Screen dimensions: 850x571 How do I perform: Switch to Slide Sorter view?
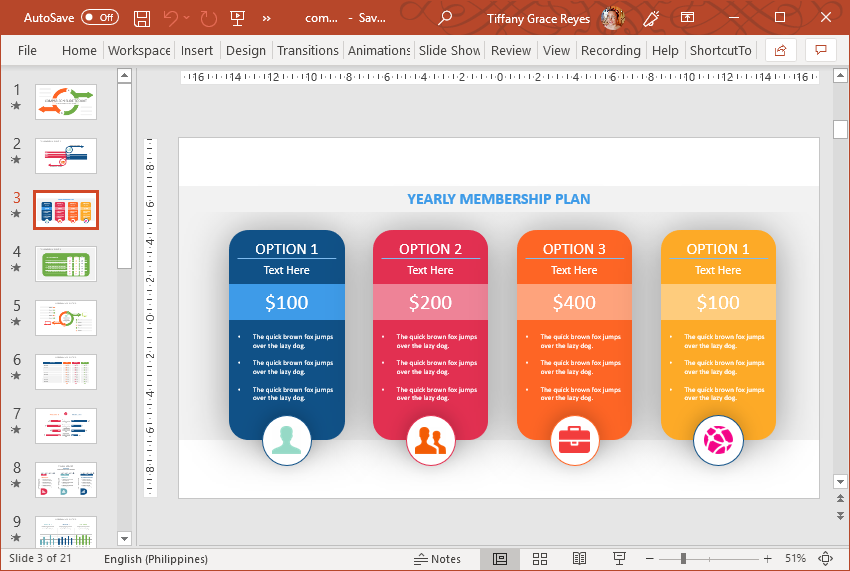point(540,559)
